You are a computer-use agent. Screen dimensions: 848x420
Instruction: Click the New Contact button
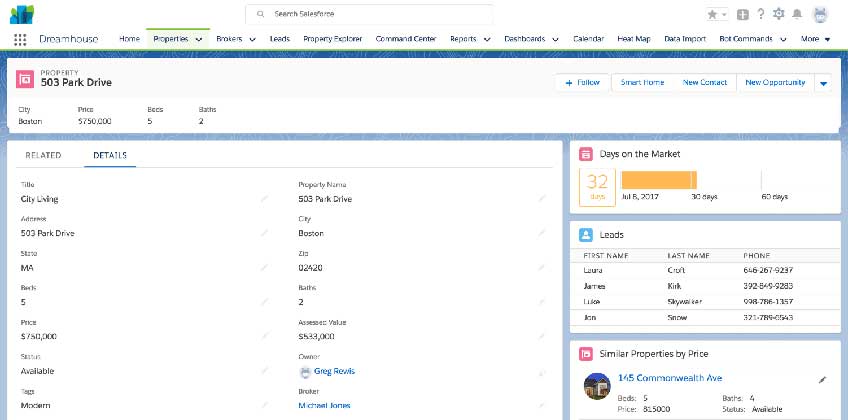tap(705, 83)
